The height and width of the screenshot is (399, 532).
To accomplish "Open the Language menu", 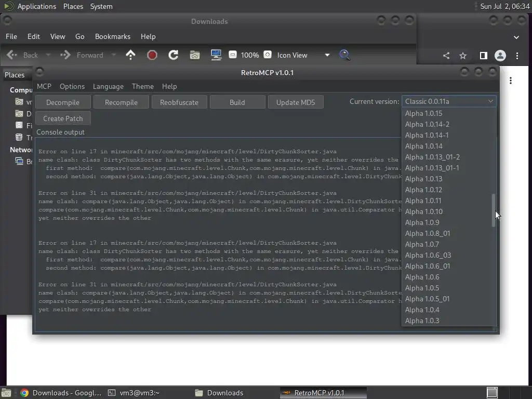I will tap(108, 86).
